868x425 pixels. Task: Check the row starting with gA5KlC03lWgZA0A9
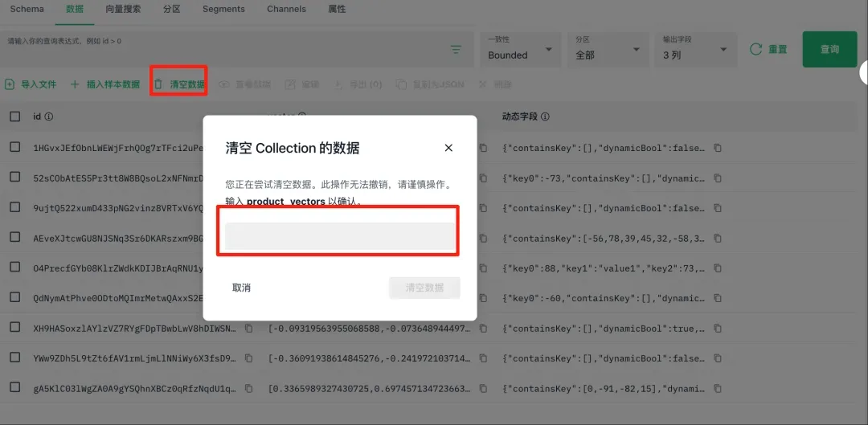[15, 387]
